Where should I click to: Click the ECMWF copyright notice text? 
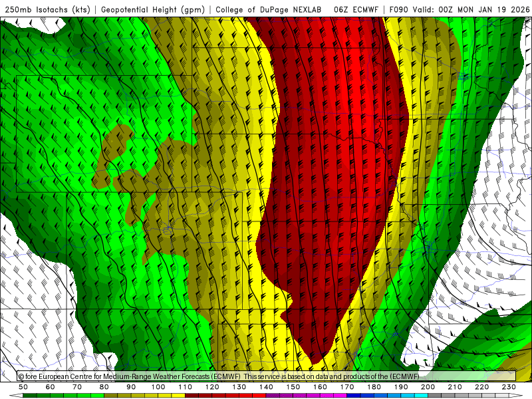[x=219, y=376]
